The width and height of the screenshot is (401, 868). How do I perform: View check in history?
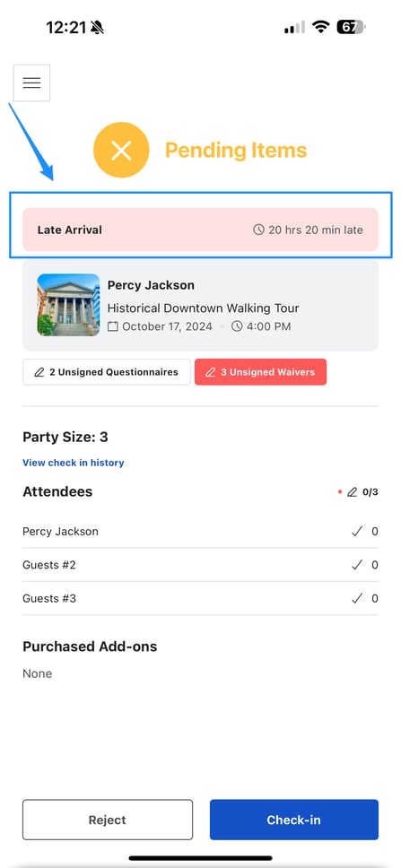pyautogui.click(x=73, y=463)
